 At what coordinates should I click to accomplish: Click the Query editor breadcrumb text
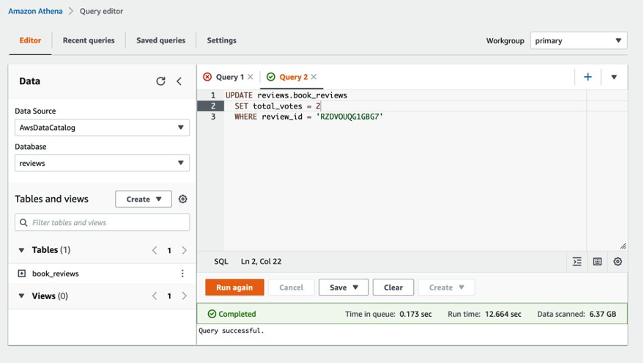(101, 11)
